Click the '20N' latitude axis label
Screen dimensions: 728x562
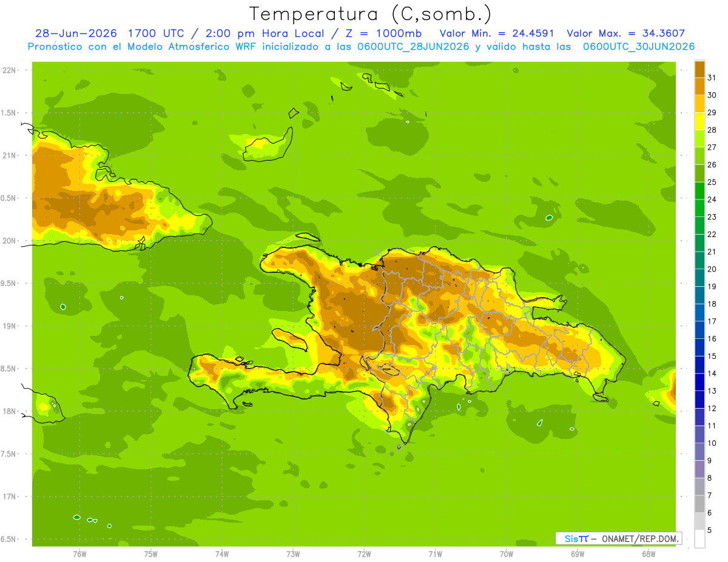10,241
